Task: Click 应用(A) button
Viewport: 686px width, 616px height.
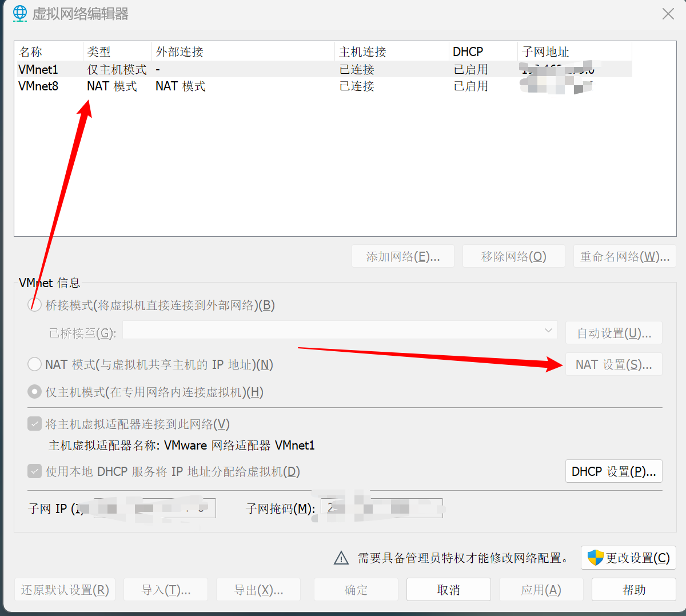Action: point(541,590)
